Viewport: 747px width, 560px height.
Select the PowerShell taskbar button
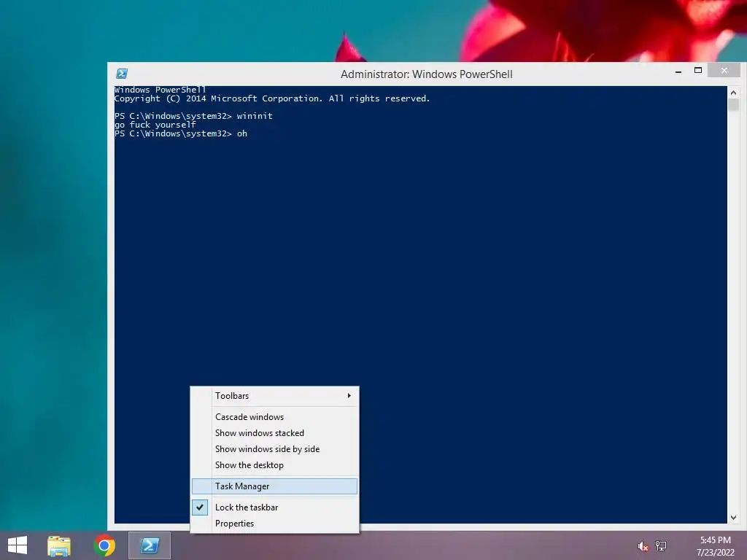click(x=150, y=545)
